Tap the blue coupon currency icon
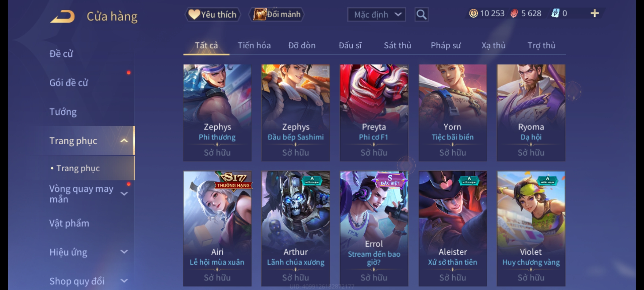This screenshot has height=290, width=644. click(x=555, y=13)
